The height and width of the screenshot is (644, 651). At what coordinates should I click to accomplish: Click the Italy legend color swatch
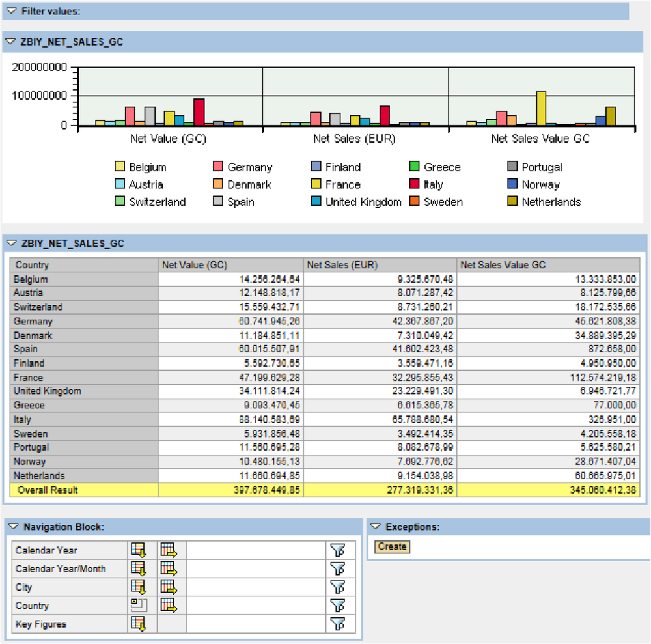(x=415, y=185)
